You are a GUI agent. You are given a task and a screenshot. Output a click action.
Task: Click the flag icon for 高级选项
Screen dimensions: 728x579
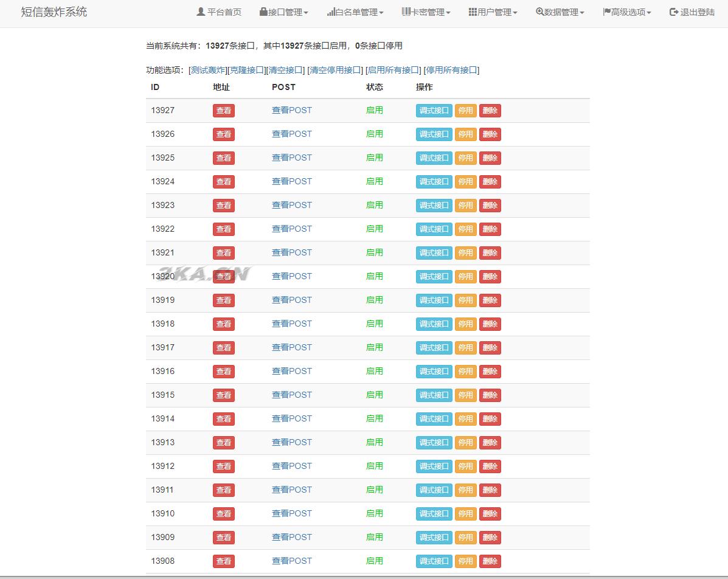606,12
